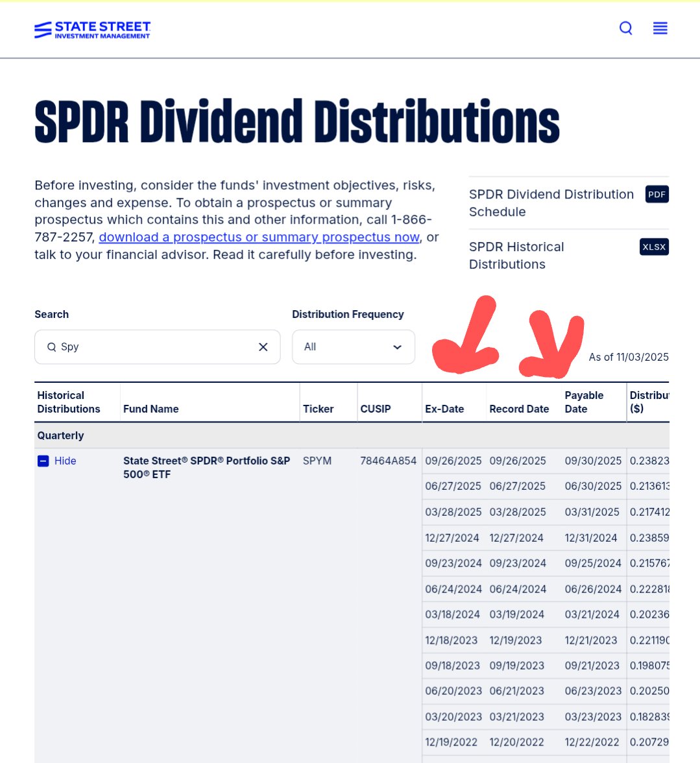Screen dimensions: 700x763
Task: Download the XLSX badge for Historical Distributions
Action: coord(654,247)
